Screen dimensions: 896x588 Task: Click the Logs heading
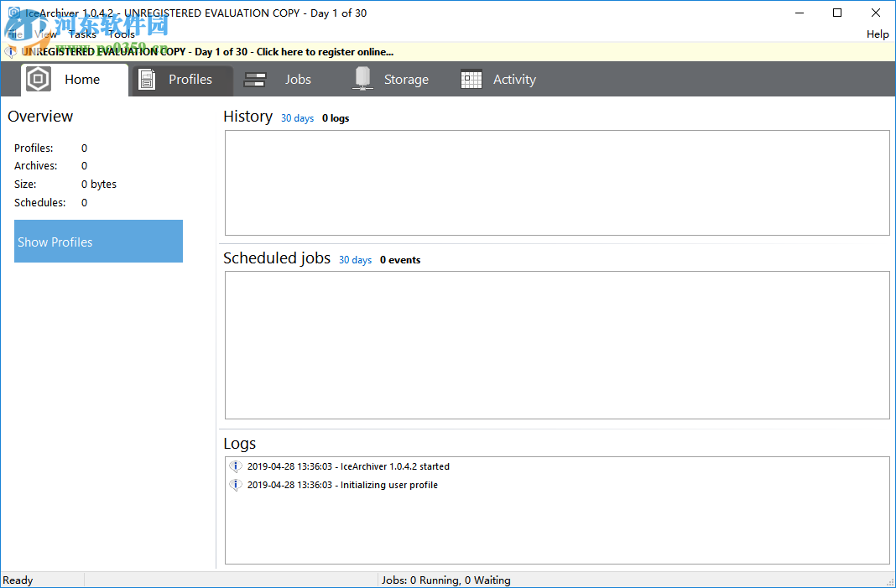tap(239, 444)
